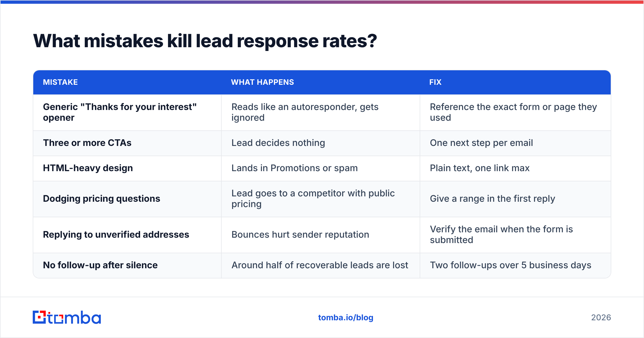
Task: Click 'Lands in Promotions or spam'
Action: click(295, 168)
